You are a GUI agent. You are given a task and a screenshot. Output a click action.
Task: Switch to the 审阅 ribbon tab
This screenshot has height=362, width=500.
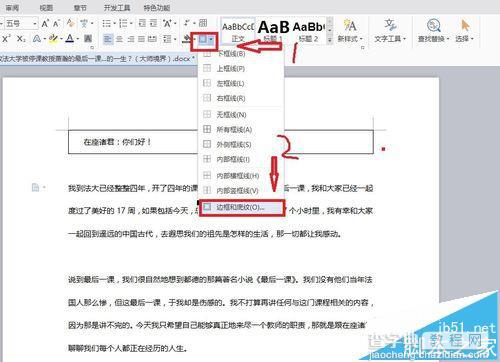[12, 7]
